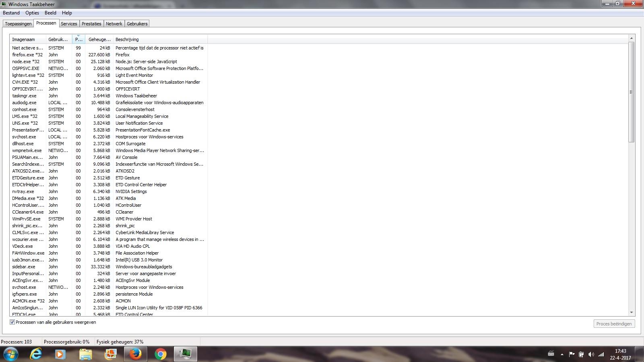
Task: Open the Windows Explorer folder icon
Action: pos(85,354)
